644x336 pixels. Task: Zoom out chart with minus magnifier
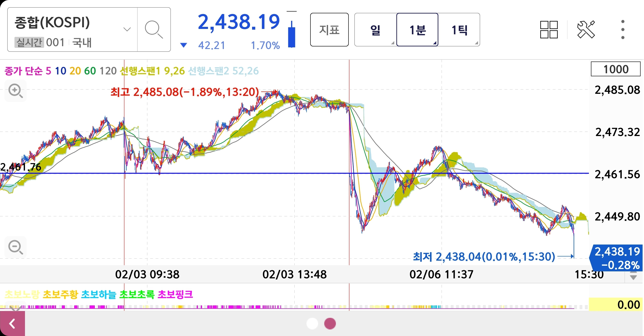(15, 247)
